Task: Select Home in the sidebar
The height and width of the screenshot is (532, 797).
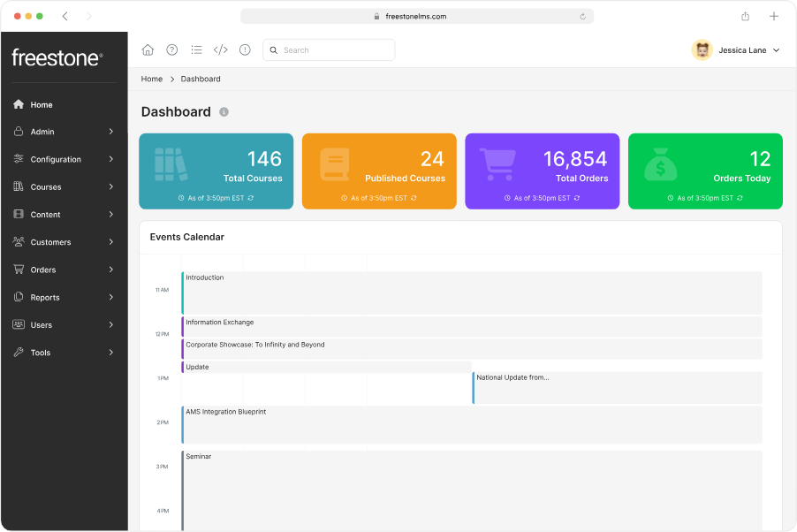Action: point(42,104)
